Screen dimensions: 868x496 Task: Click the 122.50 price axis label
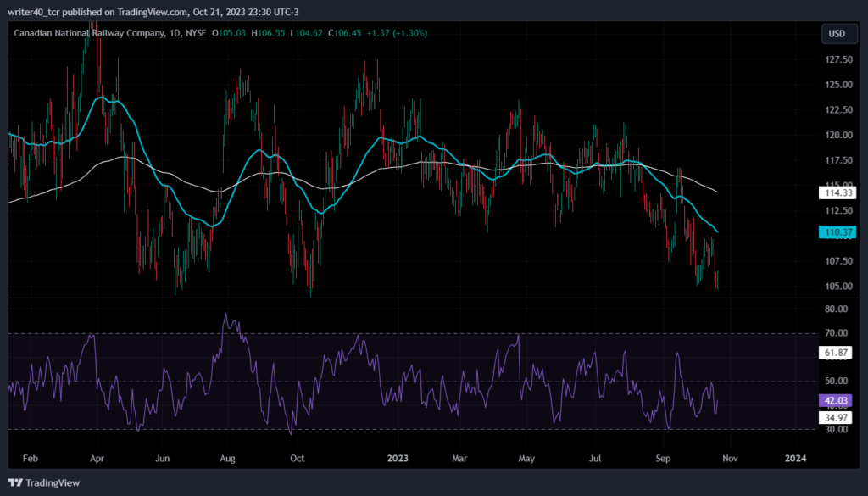coord(839,110)
